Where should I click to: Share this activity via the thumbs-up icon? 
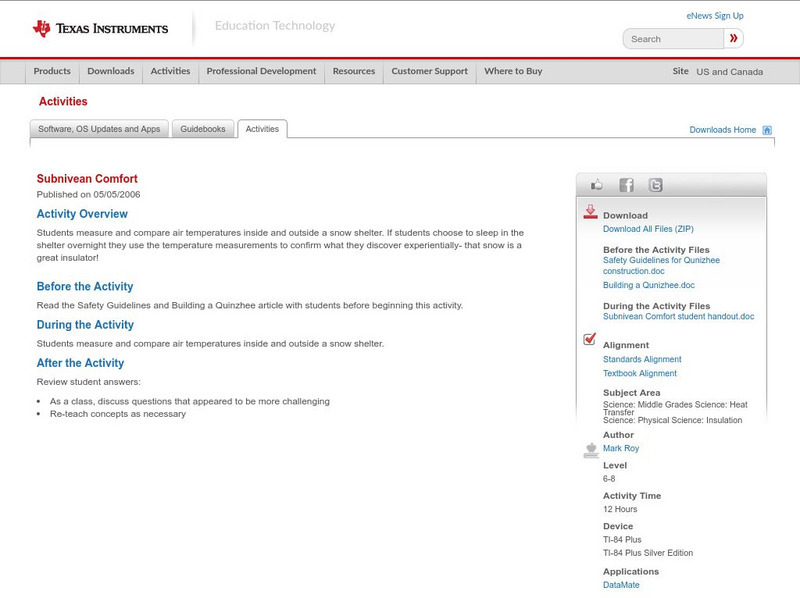tap(597, 184)
